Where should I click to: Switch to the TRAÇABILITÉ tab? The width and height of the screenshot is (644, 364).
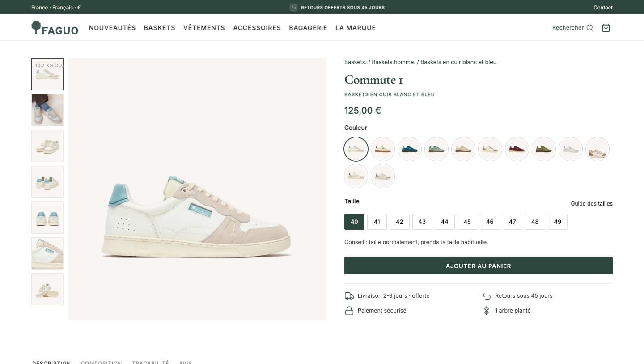tap(151, 362)
